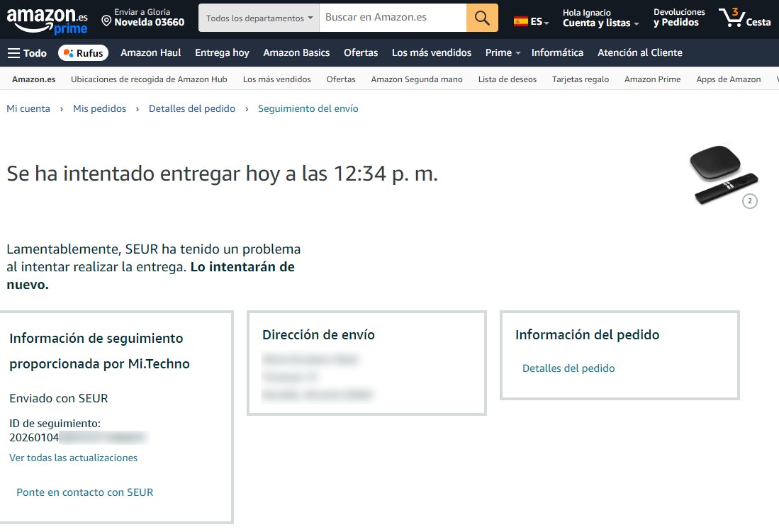Viewport: 779px width, 532px height.
Task: Go to Mis pedidos breadcrumb
Action: (x=99, y=109)
